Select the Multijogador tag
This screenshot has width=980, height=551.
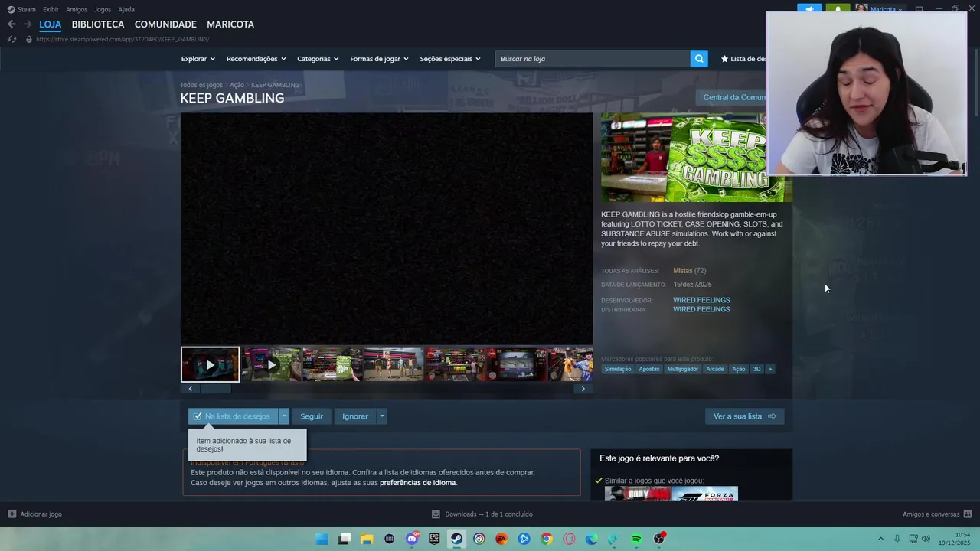(x=683, y=369)
